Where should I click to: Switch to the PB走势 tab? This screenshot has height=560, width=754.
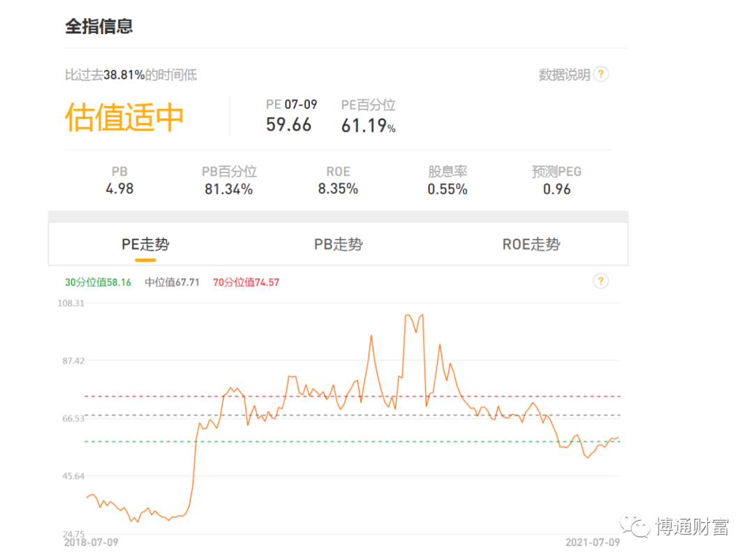coord(338,244)
